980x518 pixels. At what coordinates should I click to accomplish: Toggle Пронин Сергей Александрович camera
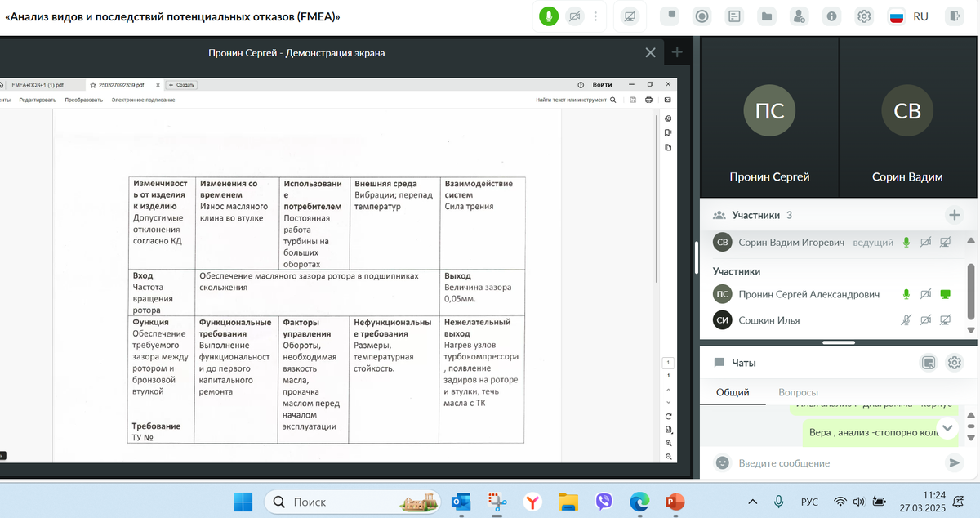click(x=926, y=294)
